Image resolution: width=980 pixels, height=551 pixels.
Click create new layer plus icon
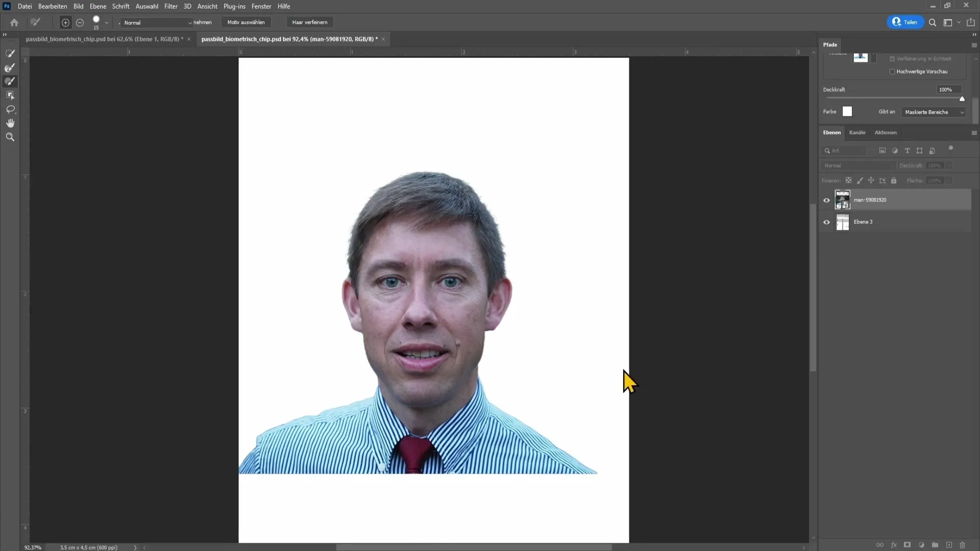point(949,545)
